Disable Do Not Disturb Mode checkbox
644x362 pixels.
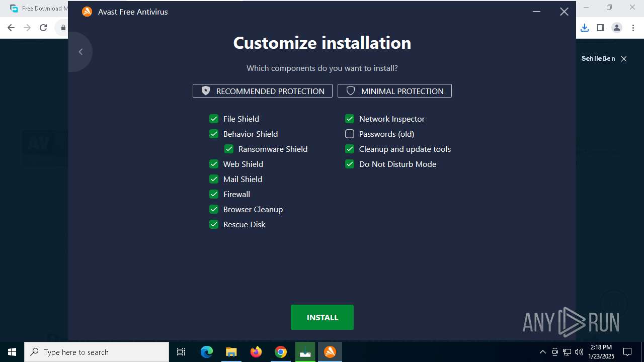[x=350, y=164]
